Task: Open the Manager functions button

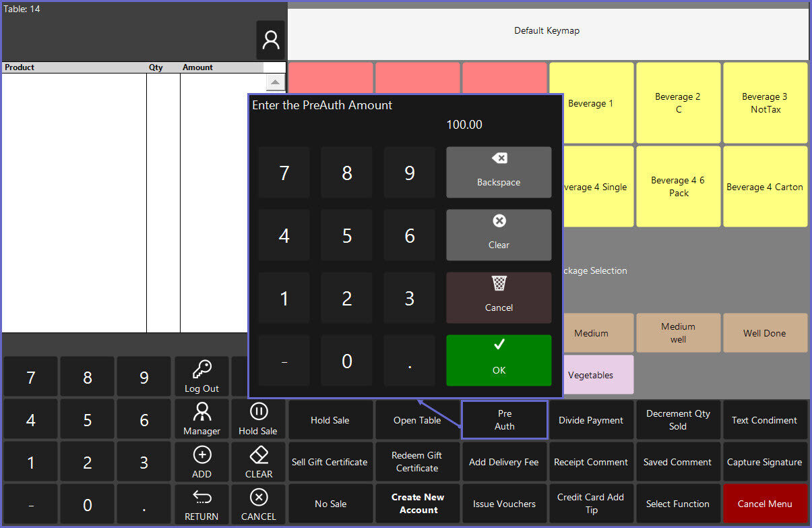Action: click(201, 419)
